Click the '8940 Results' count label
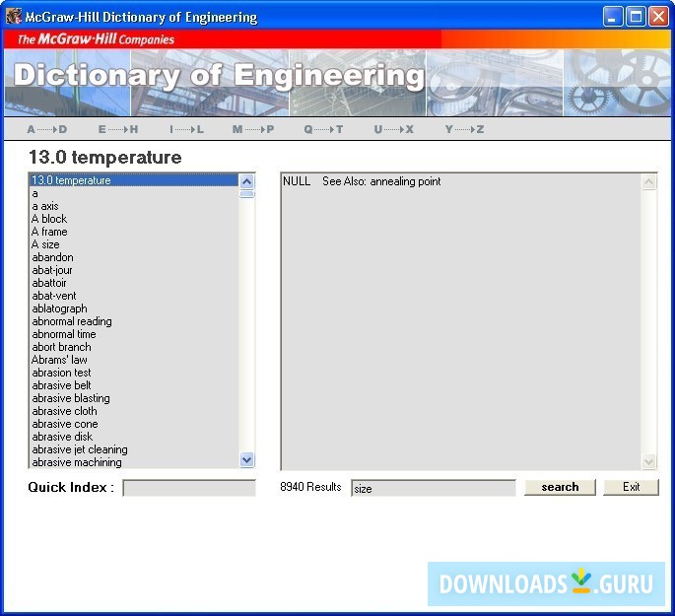This screenshot has width=675, height=616. (310, 487)
